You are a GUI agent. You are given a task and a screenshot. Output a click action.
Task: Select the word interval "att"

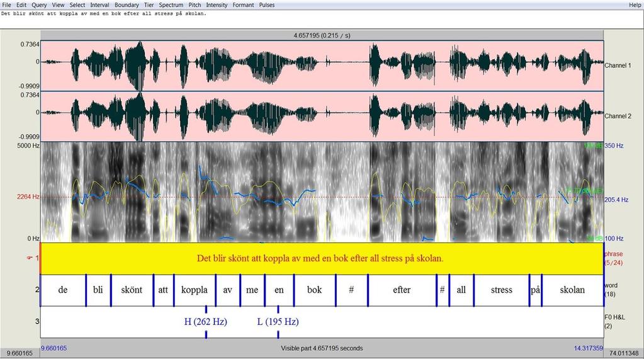164,290
